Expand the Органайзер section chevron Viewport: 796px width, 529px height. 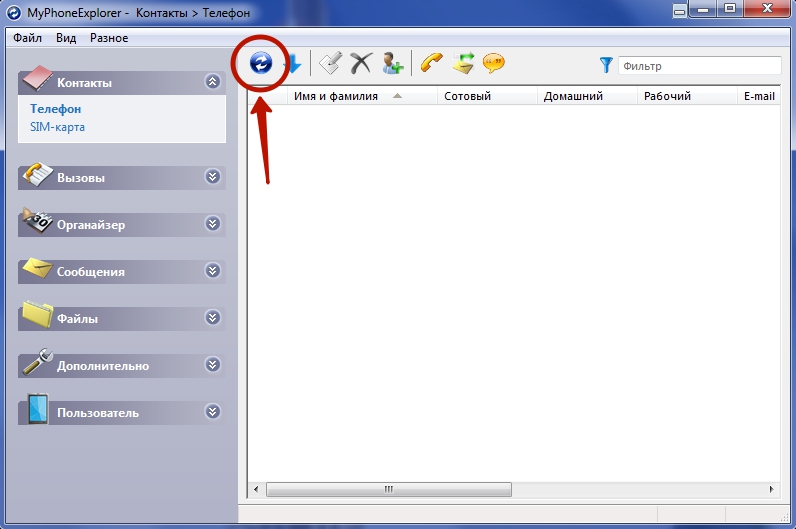tap(213, 224)
